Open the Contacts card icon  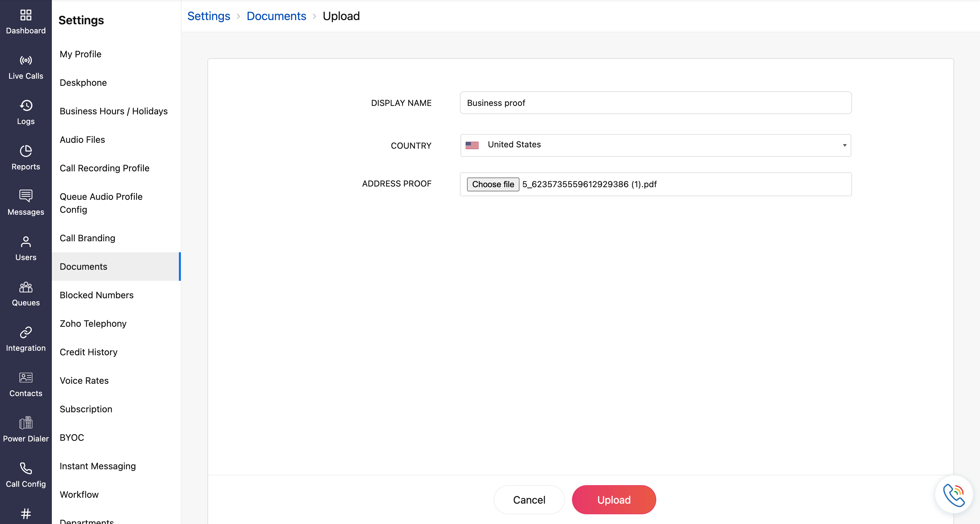(26, 378)
